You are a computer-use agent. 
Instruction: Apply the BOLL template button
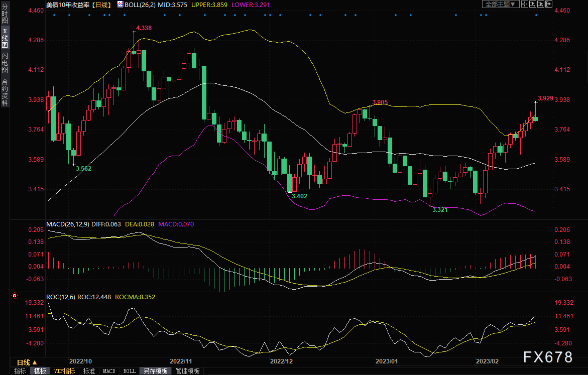coord(130,371)
